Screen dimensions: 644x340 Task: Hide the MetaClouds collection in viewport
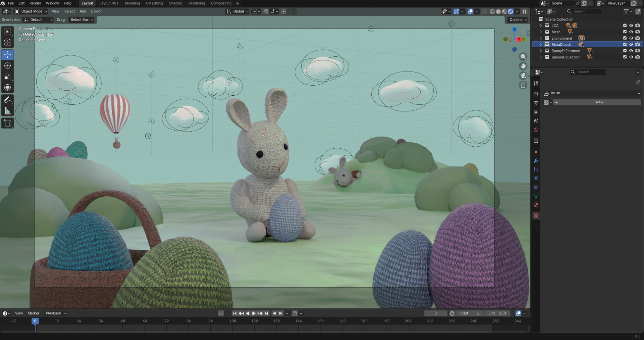pyautogui.click(x=631, y=44)
